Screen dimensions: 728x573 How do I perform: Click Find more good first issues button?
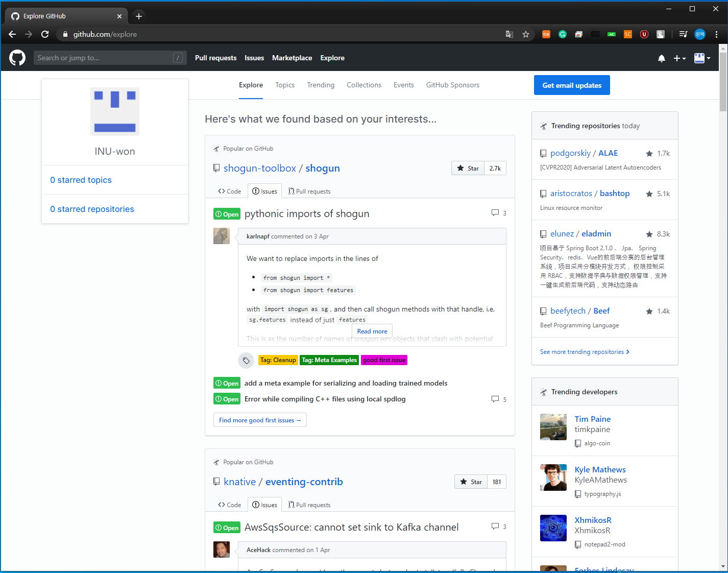coord(260,420)
